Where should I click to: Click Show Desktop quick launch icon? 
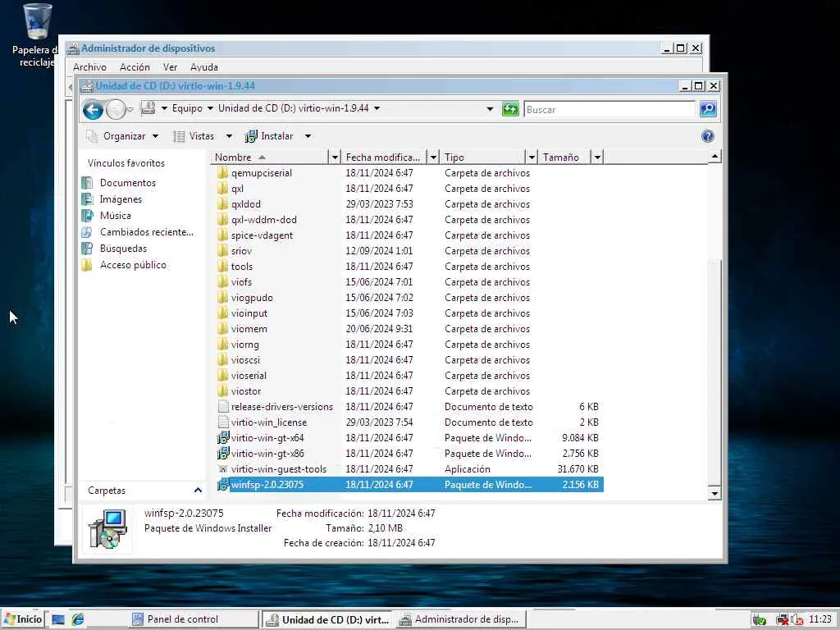(58, 620)
